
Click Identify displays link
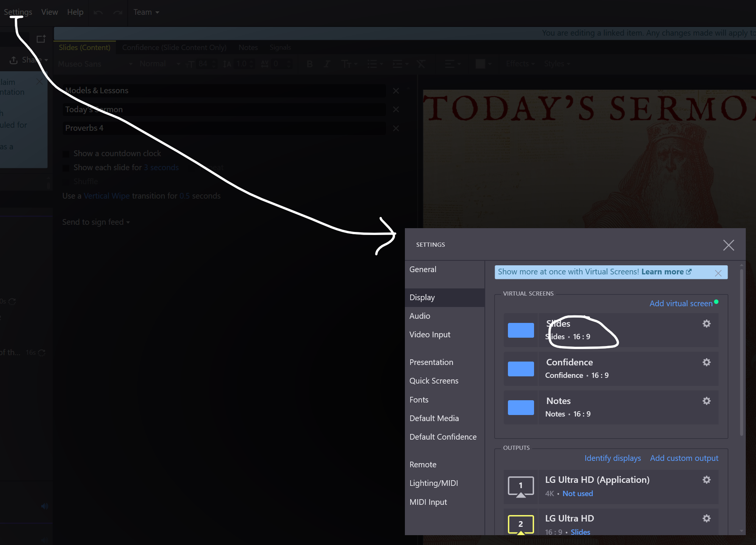(x=612, y=458)
